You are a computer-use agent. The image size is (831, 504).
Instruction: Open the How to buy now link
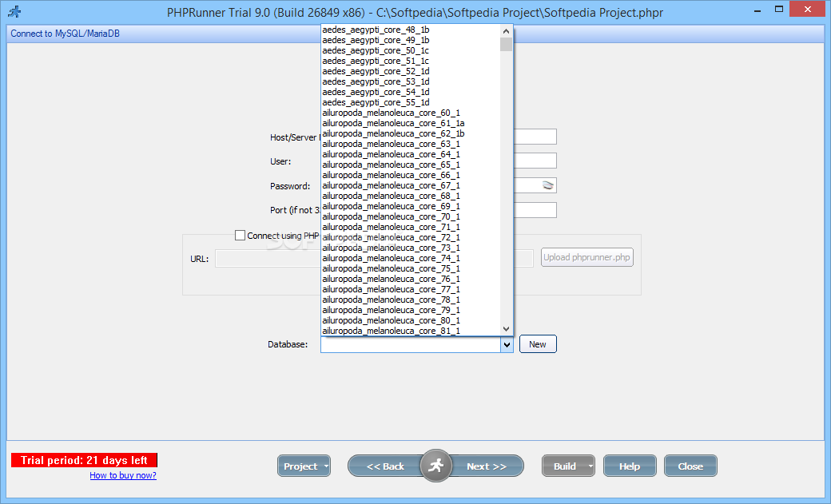point(123,475)
